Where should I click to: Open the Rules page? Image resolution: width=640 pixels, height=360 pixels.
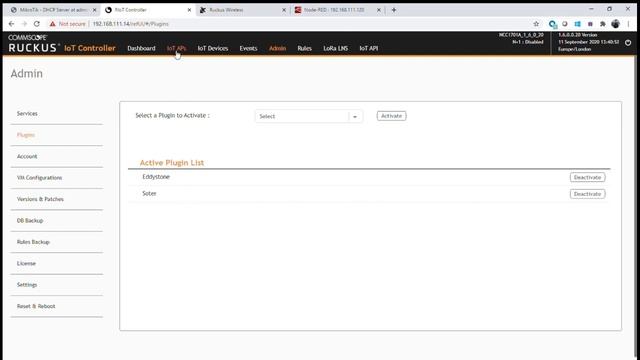(304, 48)
